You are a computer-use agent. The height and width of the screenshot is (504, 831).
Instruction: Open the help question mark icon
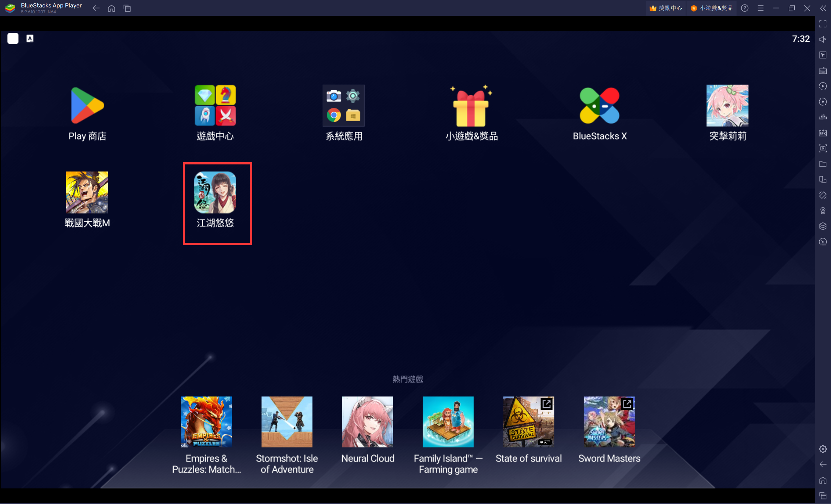point(745,8)
